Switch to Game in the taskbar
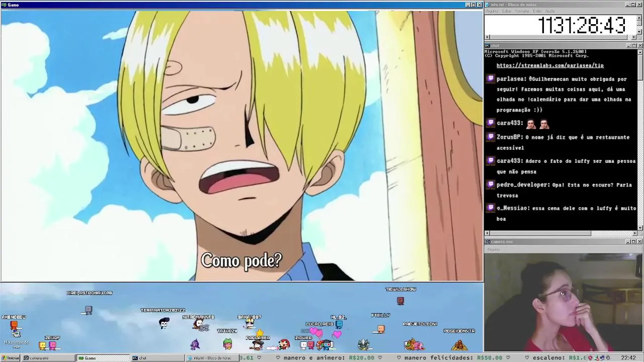The image size is (644, 362). [x=103, y=358]
